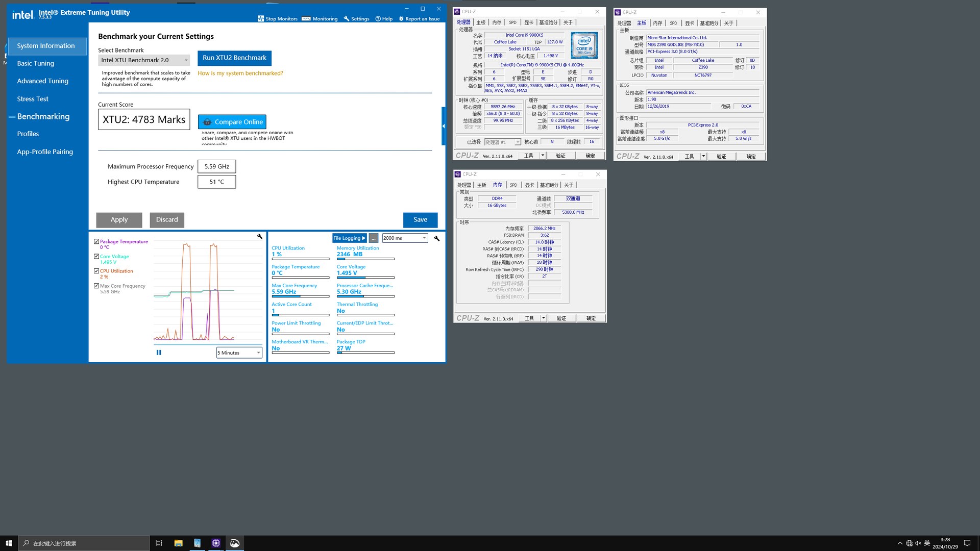Click the Stop Monitors icon button
The width and height of the screenshot is (980, 551).
pyautogui.click(x=261, y=19)
